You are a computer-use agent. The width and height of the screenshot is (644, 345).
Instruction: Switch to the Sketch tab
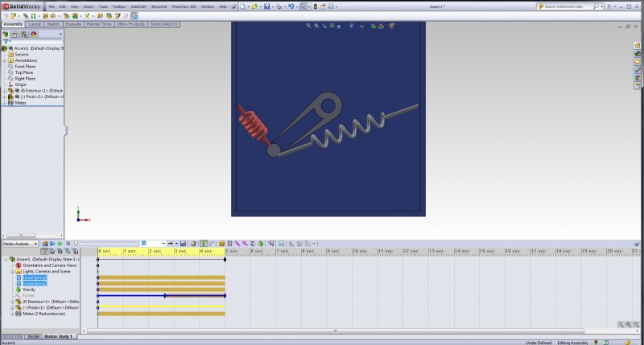point(53,24)
